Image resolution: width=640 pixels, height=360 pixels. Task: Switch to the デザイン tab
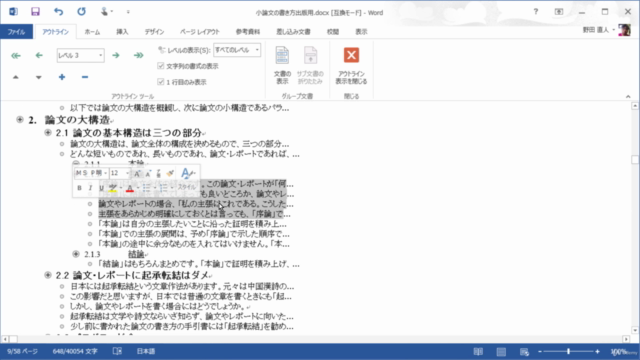[x=154, y=31]
